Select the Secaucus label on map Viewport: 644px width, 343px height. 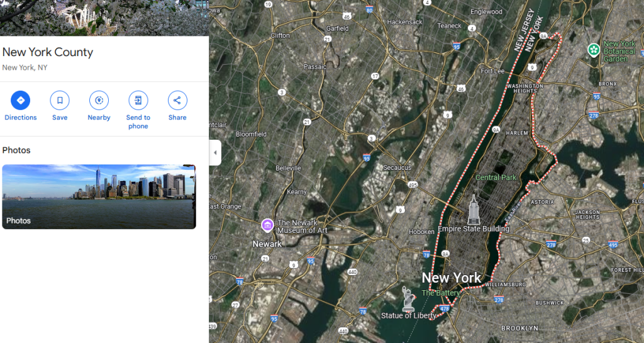click(x=397, y=167)
